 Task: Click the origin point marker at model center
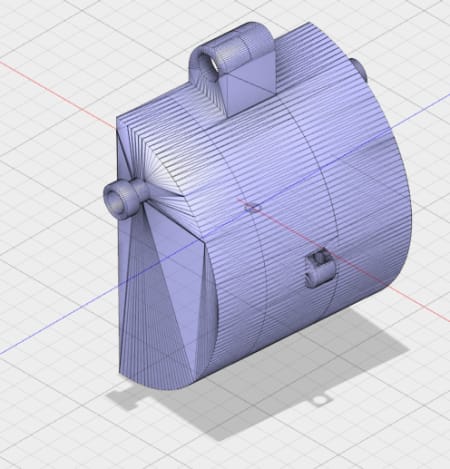[252, 208]
